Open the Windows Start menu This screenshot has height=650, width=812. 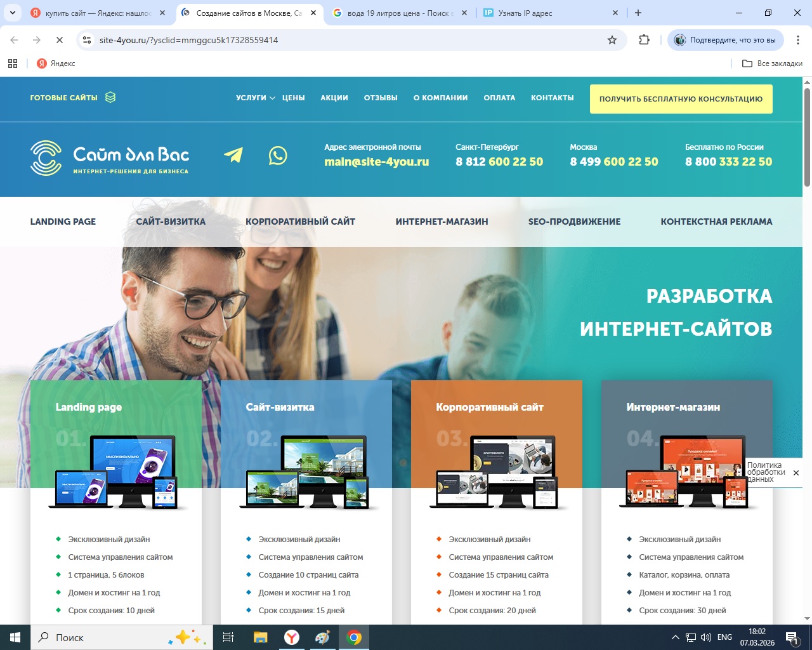click(x=15, y=637)
